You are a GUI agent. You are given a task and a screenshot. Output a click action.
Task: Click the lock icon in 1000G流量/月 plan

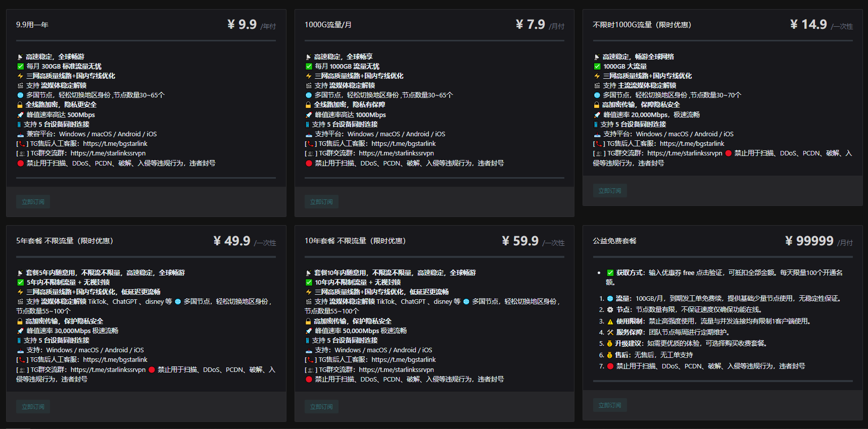(x=308, y=105)
